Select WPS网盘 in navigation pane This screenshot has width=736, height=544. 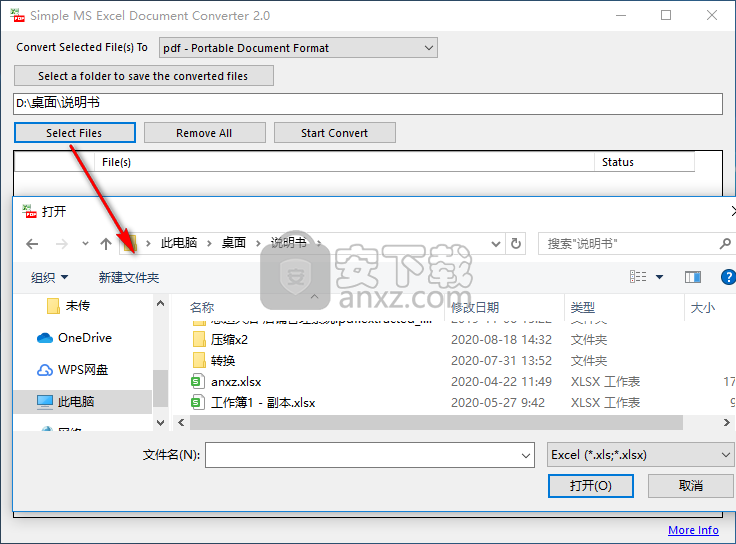83,369
